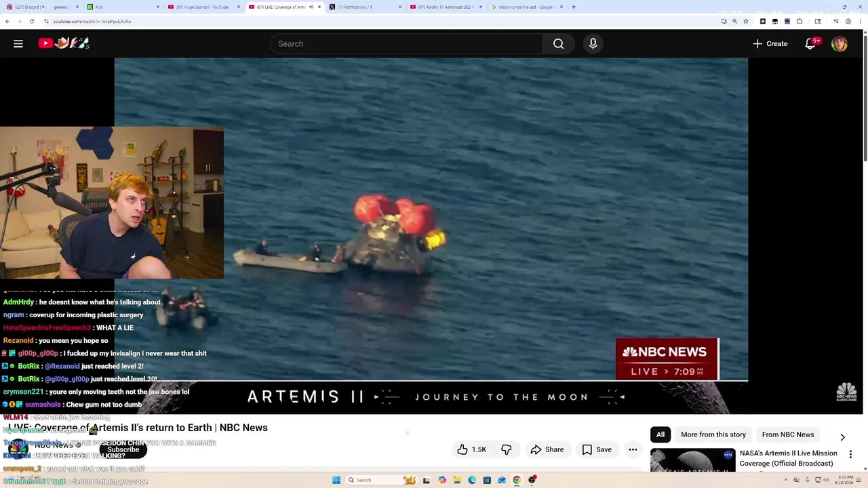Open options for the NASA suggested video

coord(850,454)
